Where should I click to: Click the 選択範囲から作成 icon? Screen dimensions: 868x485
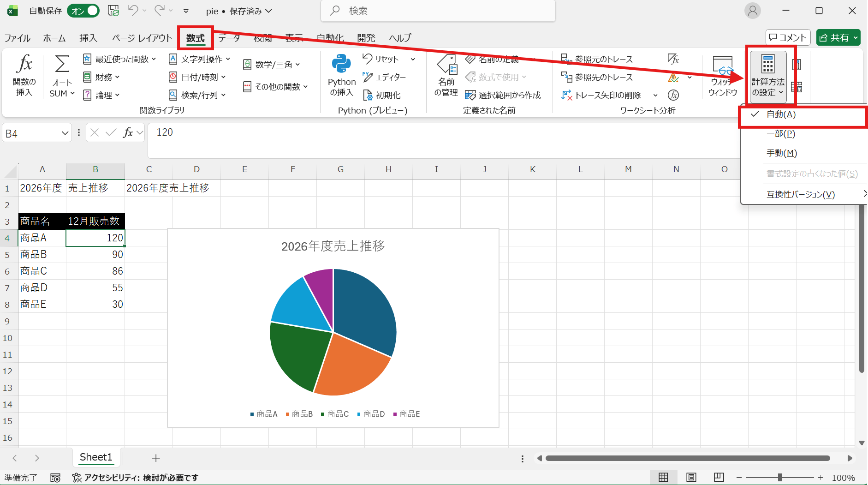pyautogui.click(x=505, y=95)
